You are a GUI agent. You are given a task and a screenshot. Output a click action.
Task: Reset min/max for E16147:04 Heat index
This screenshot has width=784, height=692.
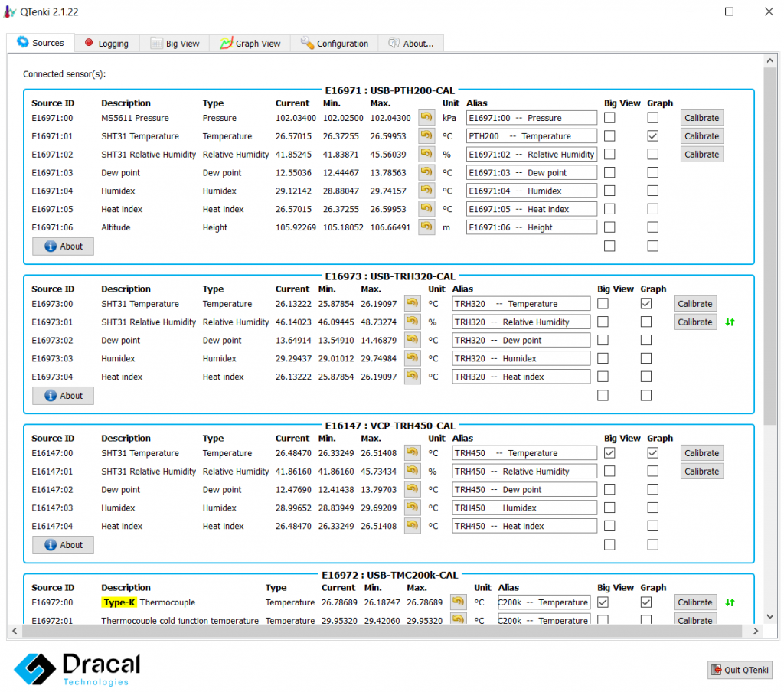click(x=412, y=526)
